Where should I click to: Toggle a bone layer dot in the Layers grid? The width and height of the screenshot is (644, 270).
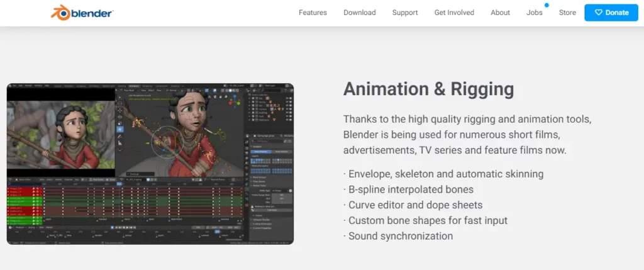254,160
